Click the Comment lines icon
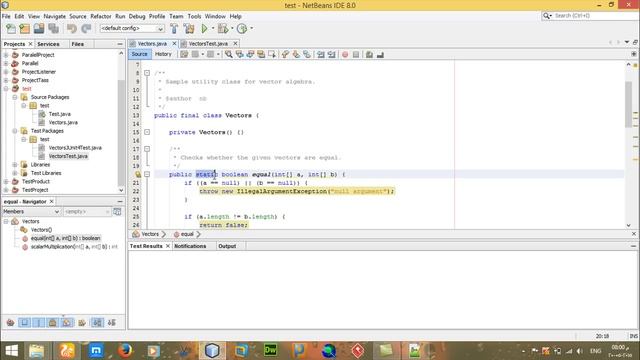640x360 pixels. point(369,54)
